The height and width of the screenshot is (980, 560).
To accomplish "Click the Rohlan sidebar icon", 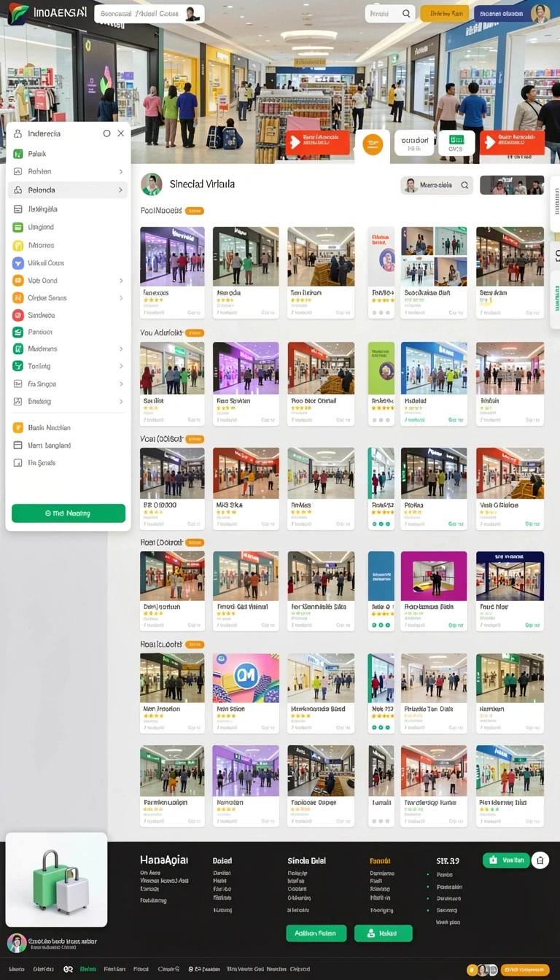I will (18, 171).
